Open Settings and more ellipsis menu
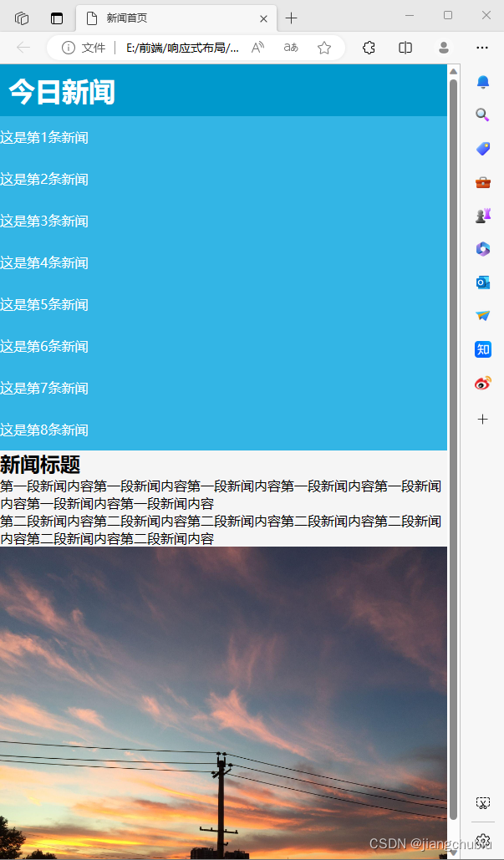504x860 pixels. coord(482,48)
